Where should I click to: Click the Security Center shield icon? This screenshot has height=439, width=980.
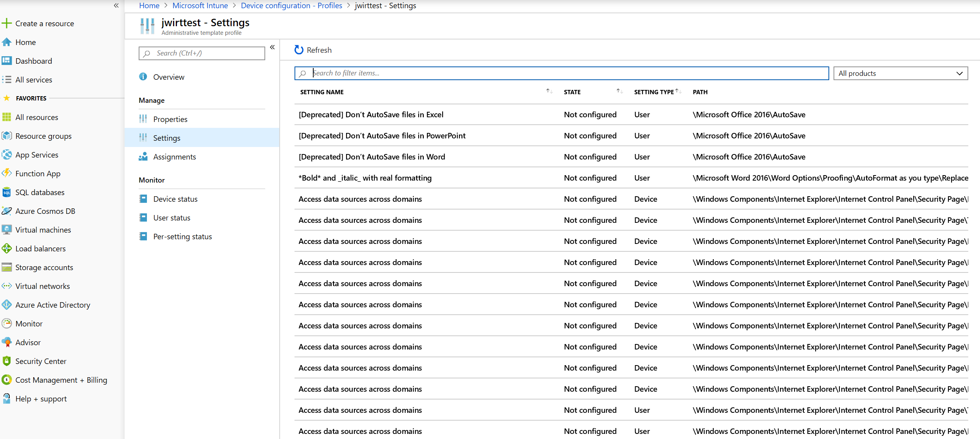pyautogui.click(x=7, y=361)
